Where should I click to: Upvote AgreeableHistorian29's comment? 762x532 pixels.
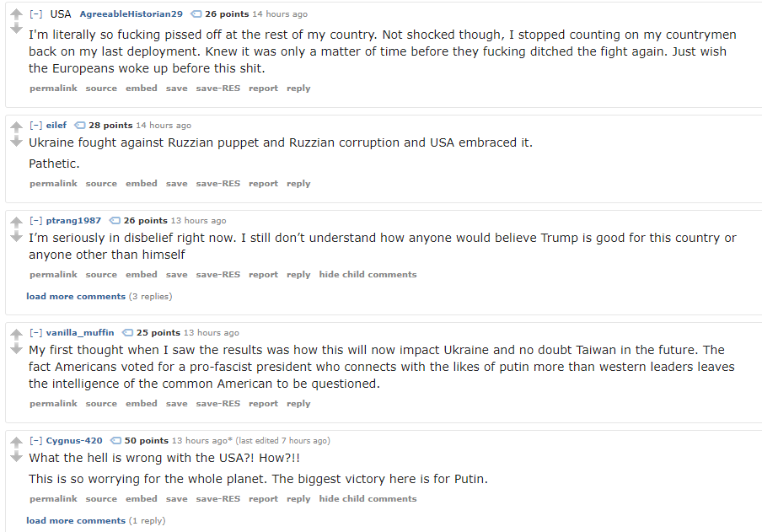coord(15,15)
